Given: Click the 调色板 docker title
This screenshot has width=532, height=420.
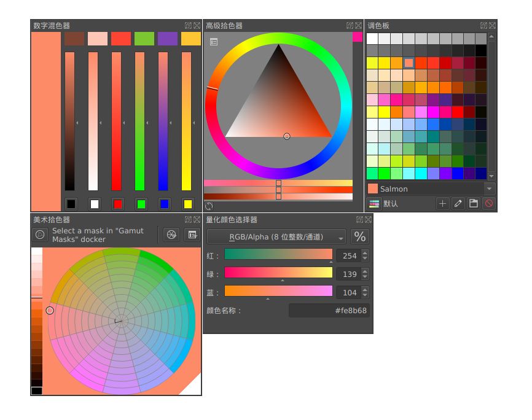Looking at the screenshot, I should click(x=378, y=26).
